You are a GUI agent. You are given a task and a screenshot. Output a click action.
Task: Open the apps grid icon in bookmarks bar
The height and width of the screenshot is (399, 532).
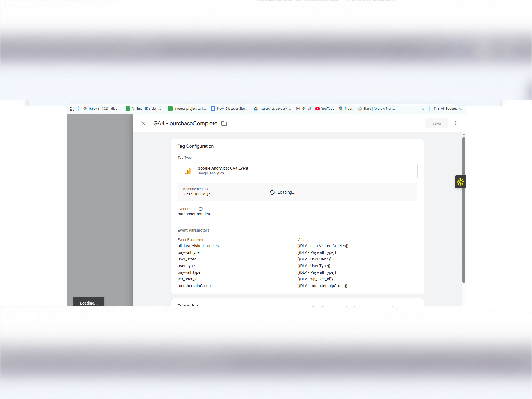pos(72,109)
